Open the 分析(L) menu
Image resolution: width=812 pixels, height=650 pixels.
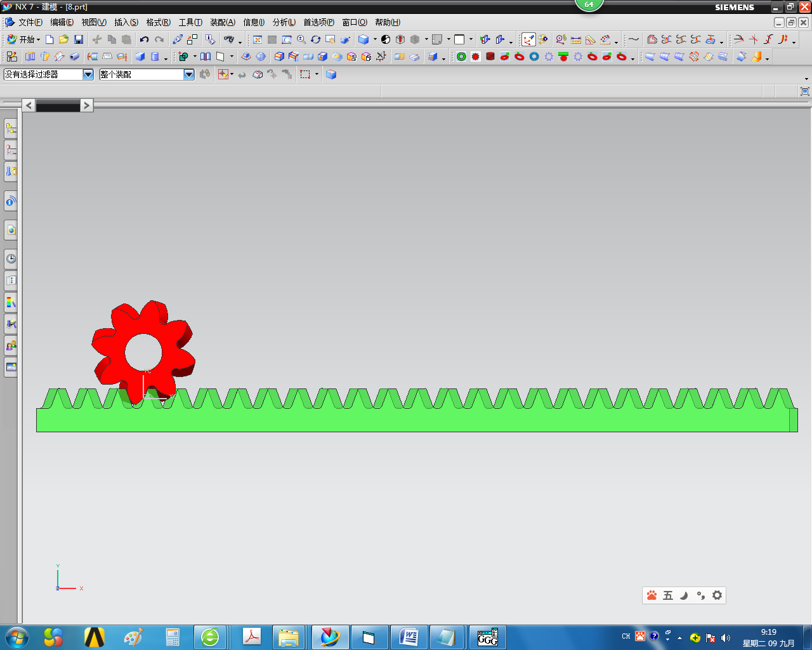click(x=284, y=22)
